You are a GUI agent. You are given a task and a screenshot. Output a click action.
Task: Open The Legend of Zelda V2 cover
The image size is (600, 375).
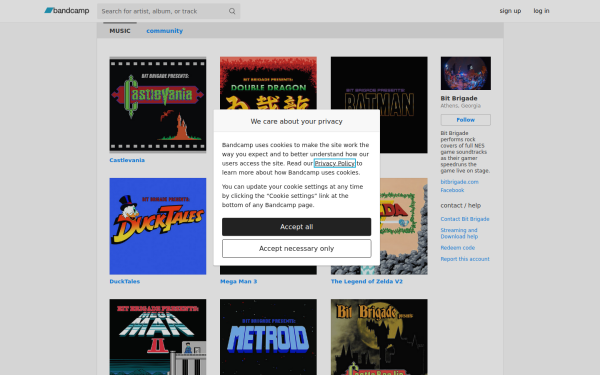[404, 226]
